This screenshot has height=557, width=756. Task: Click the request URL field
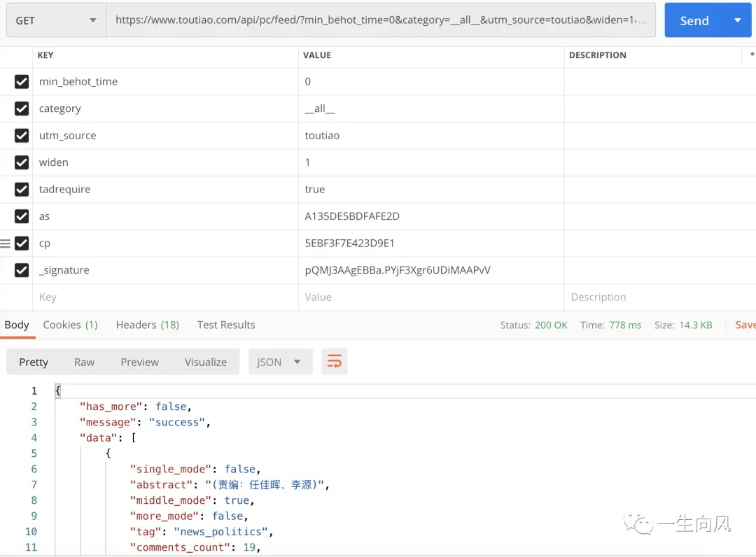381,20
